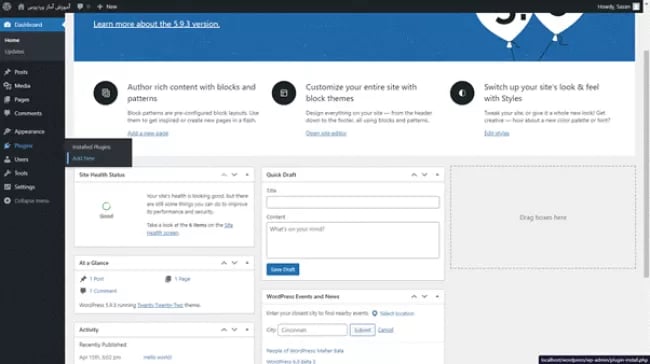This screenshot has height=364, width=650.
Task: Click the New plus item in admin bar
Action: click(x=107, y=7)
